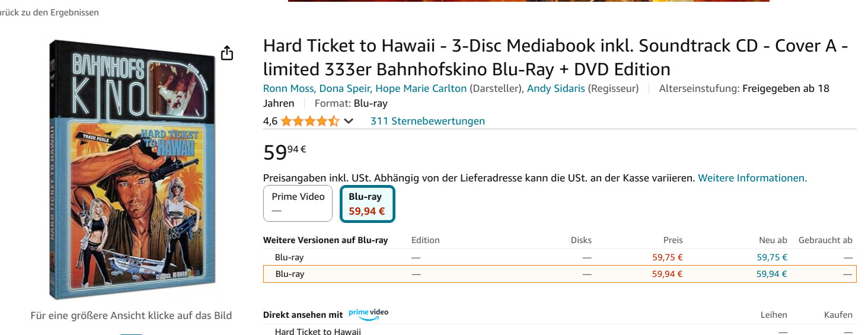Select the Blu-ray 59,94 € format option
This screenshot has width=868, height=335.
(367, 203)
